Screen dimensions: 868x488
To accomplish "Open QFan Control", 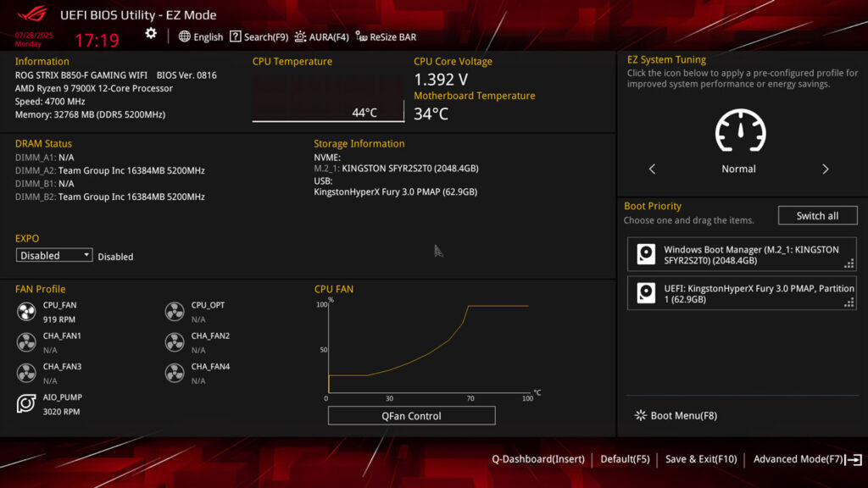I will coord(411,415).
